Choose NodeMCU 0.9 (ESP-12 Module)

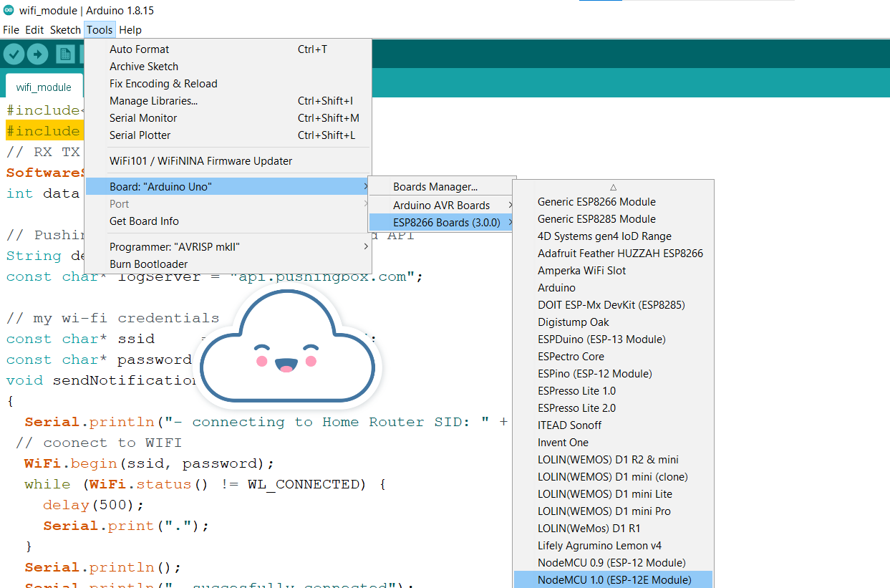(x=614, y=563)
